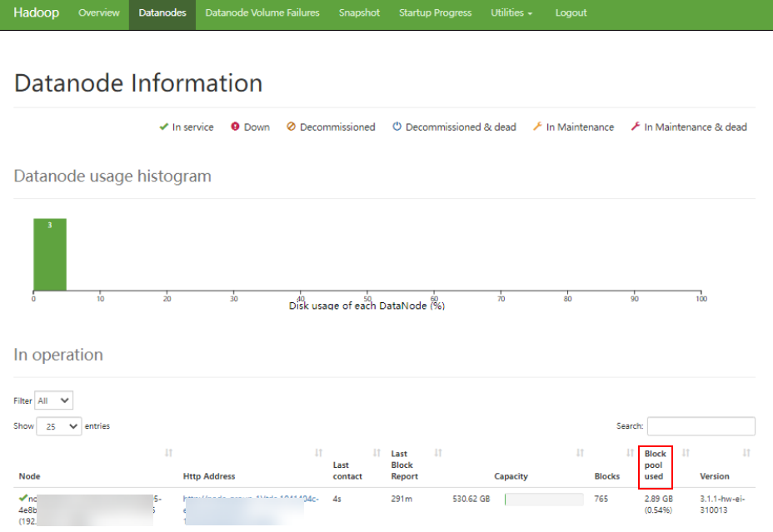Sort by Capacity column arrows icon
Image resolution: width=773 pixels, height=532 pixels.
(580, 453)
